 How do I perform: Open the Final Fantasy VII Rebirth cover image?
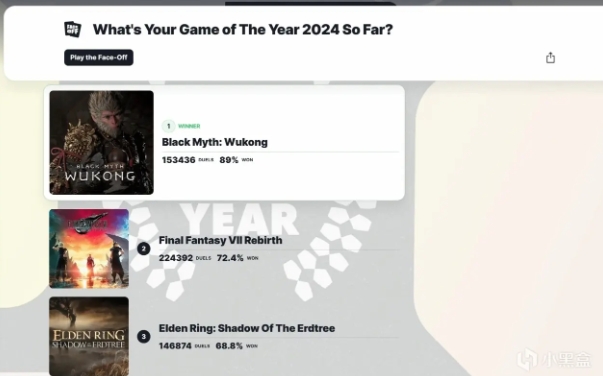[89, 249]
